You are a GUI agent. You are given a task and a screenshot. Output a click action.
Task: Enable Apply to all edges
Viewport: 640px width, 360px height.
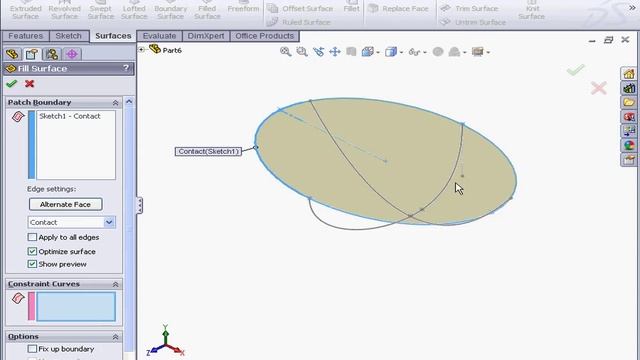click(x=32, y=237)
